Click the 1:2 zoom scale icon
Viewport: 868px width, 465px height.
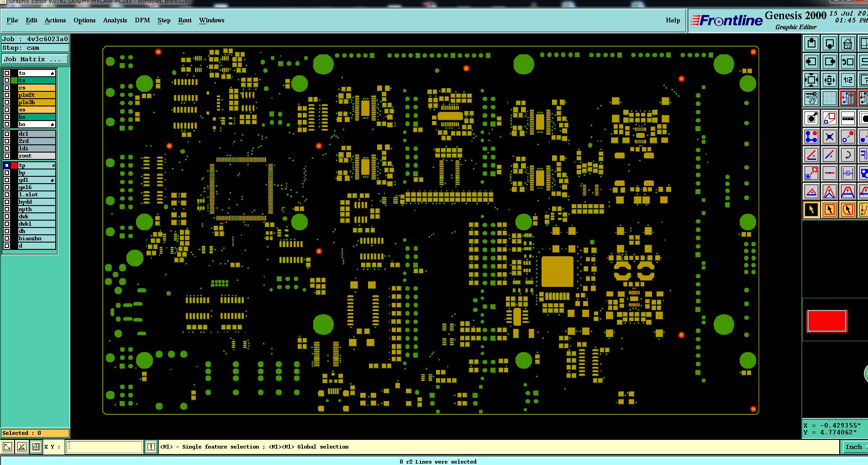tap(848, 80)
